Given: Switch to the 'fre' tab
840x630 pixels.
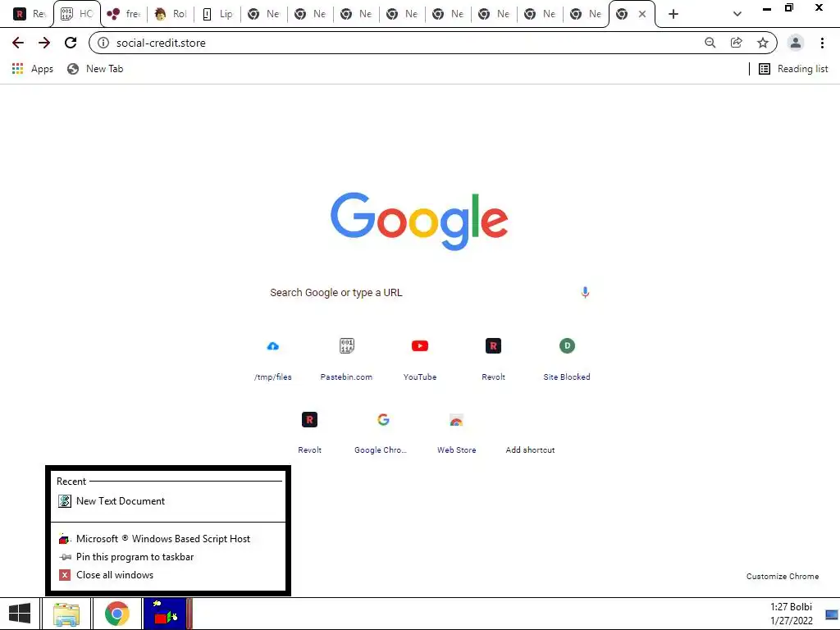Looking at the screenshot, I should click(123, 14).
